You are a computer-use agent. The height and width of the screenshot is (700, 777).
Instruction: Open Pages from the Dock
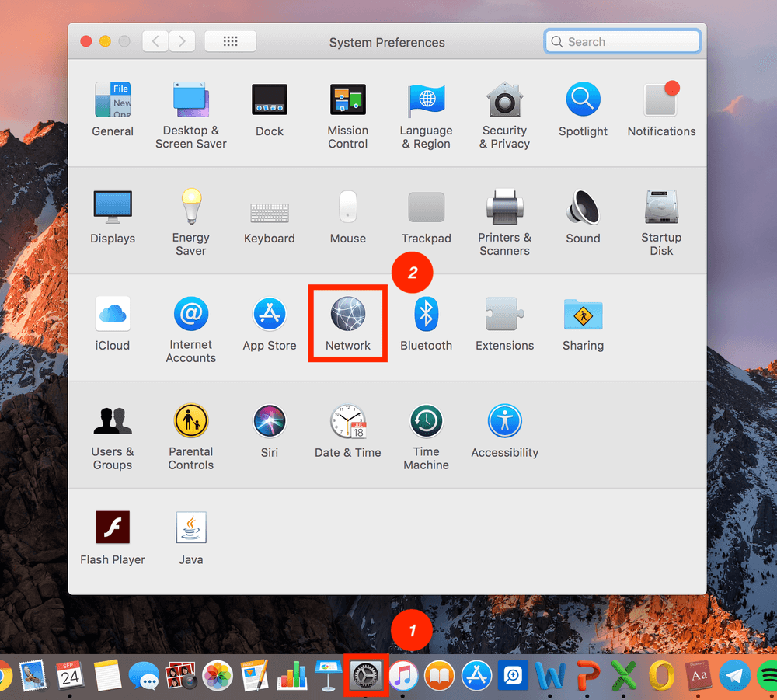point(255,675)
